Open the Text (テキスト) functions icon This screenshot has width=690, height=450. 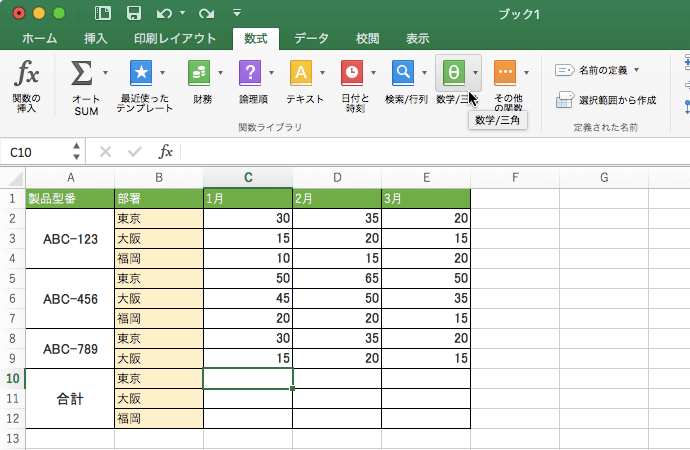pyautogui.click(x=301, y=73)
